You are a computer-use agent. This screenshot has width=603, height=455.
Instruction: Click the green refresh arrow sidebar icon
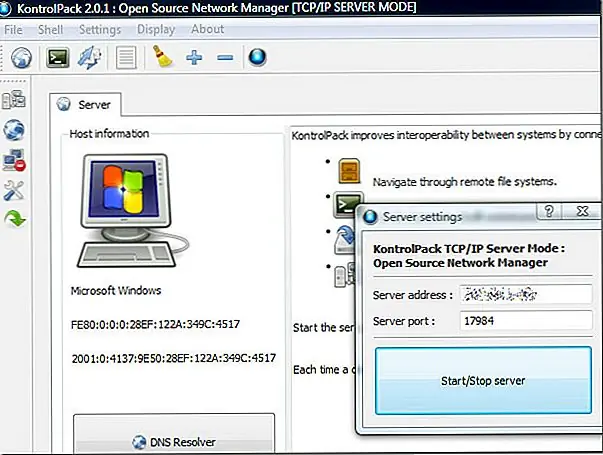(x=15, y=219)
